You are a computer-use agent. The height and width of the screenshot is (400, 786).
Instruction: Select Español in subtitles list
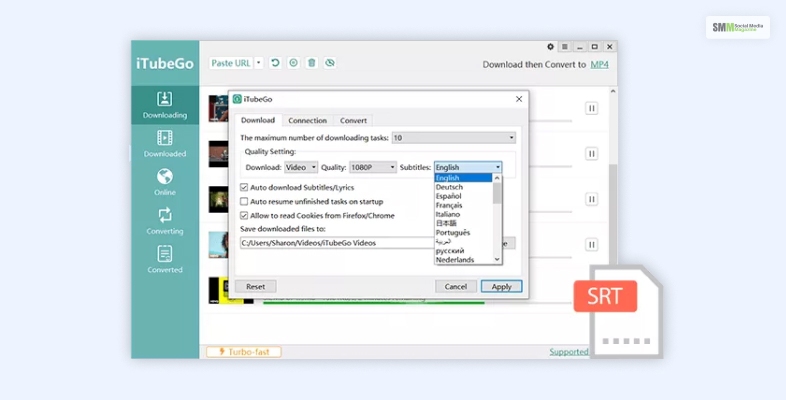(463, 196)
